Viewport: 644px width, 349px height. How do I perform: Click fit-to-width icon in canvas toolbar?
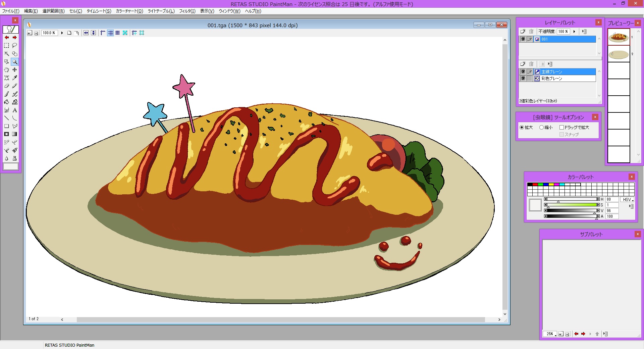[x=86, y=33]
